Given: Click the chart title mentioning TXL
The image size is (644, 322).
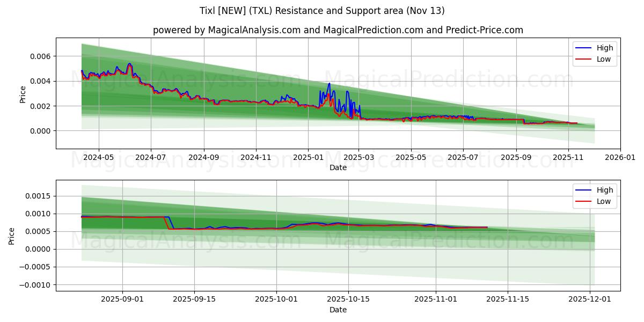Looking at the screenshot, I should click(x=322, y=12).
